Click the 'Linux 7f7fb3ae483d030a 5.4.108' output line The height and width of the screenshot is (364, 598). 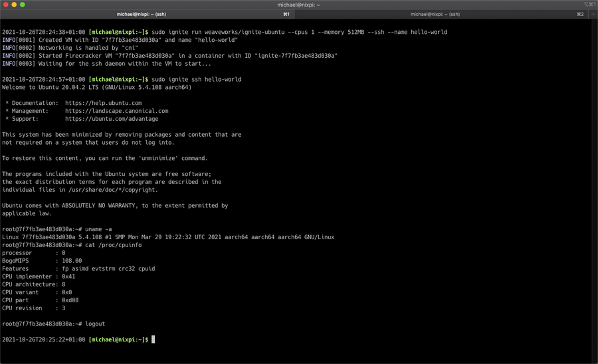tap(168, 237)
